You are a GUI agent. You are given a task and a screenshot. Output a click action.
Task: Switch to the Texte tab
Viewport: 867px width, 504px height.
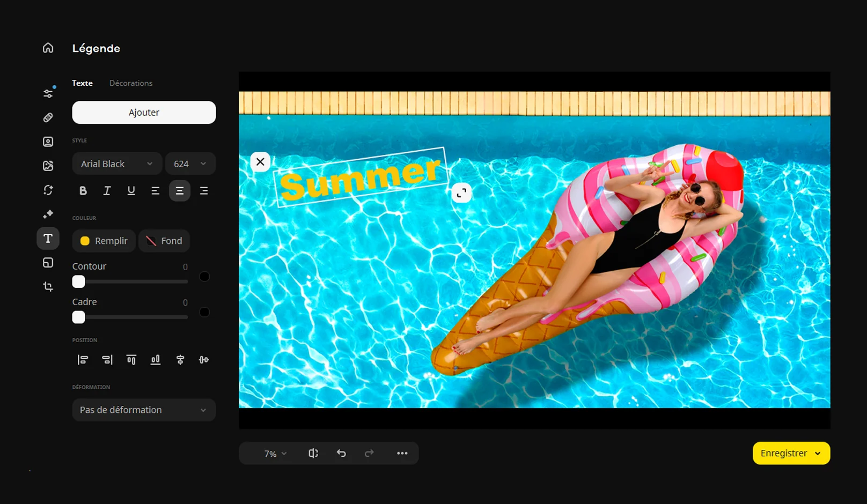(83, 83)
